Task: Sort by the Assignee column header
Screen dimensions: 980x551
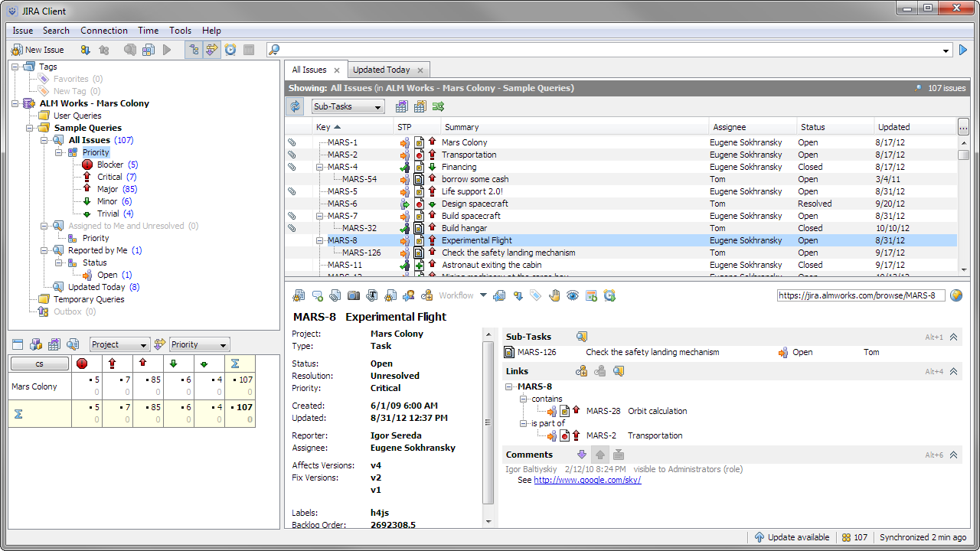Action: [x=752, y=127]
